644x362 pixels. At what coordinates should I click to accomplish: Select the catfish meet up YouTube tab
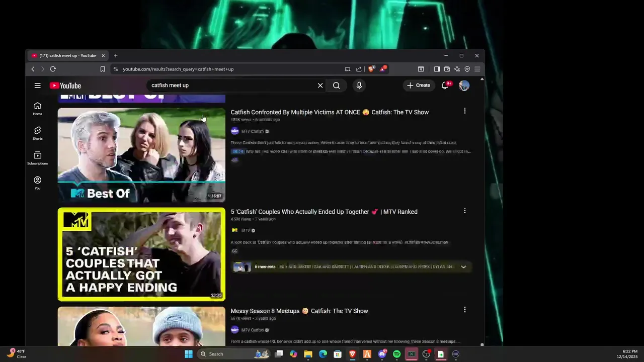pyautogui.click(x=68, y=55)
